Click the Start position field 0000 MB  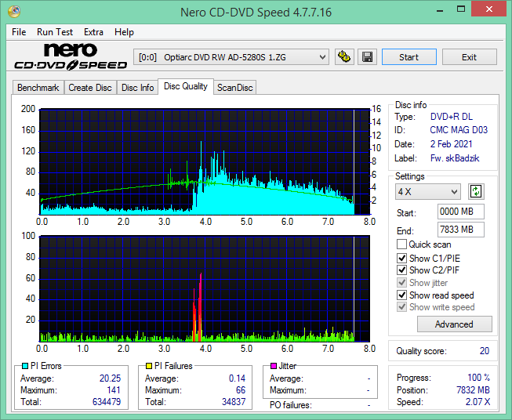pos(460,212)
